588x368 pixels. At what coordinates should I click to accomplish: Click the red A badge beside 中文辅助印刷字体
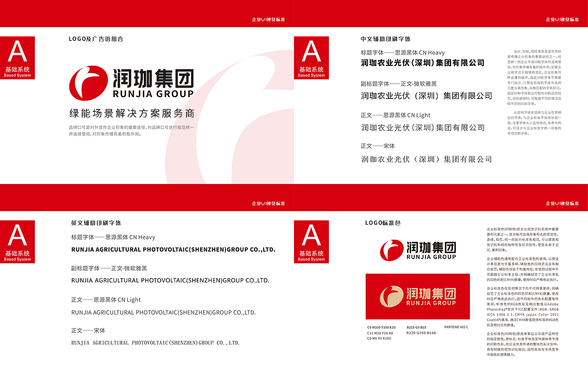[311, 57]
